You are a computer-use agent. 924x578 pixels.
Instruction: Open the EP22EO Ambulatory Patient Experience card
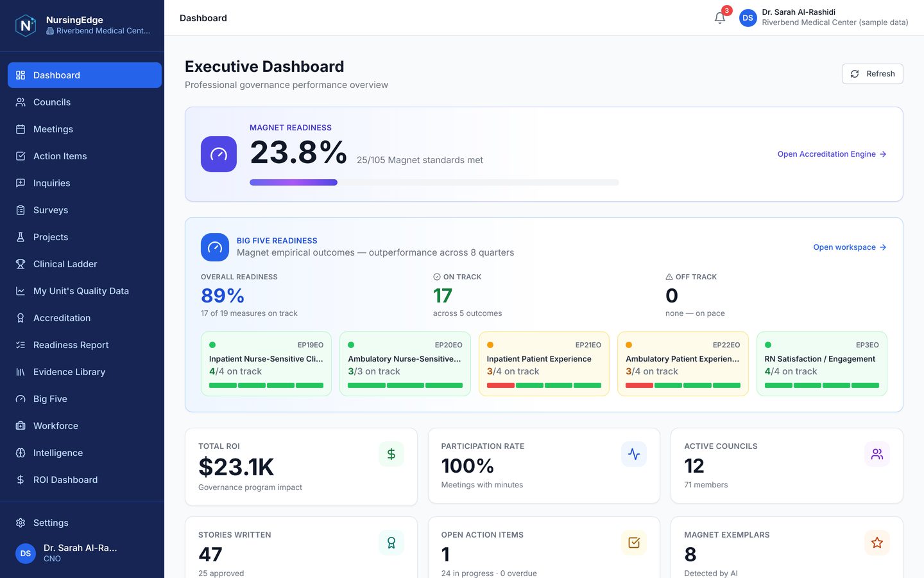(683, 363)
